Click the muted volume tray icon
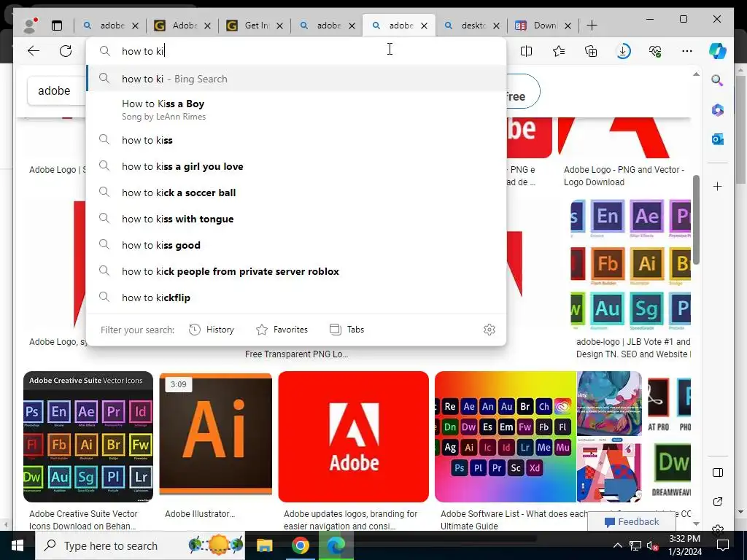 (x=652, y=545)
